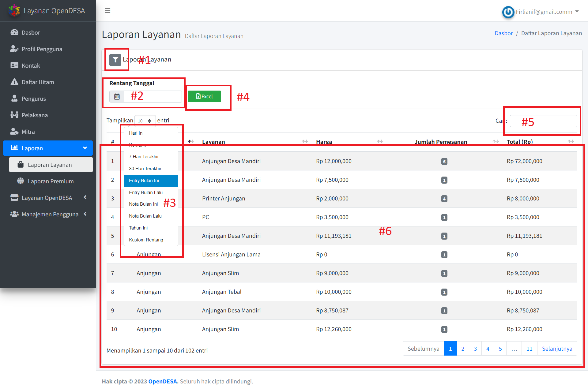Click the user avatar power icon
Image resolution: width=588 pixels, height=392 pixels.
508,12
